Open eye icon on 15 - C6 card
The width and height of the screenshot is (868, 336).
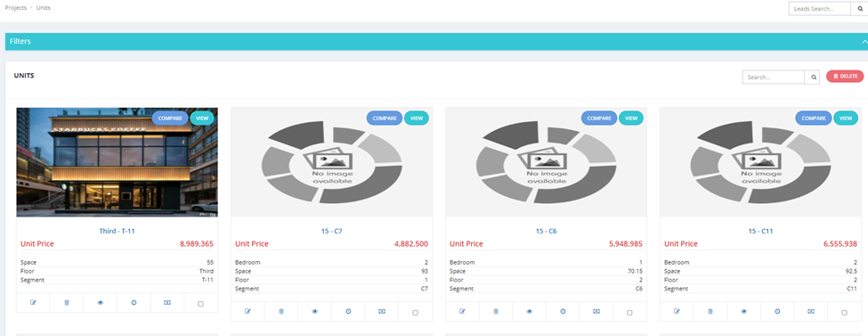coord(529,312)
